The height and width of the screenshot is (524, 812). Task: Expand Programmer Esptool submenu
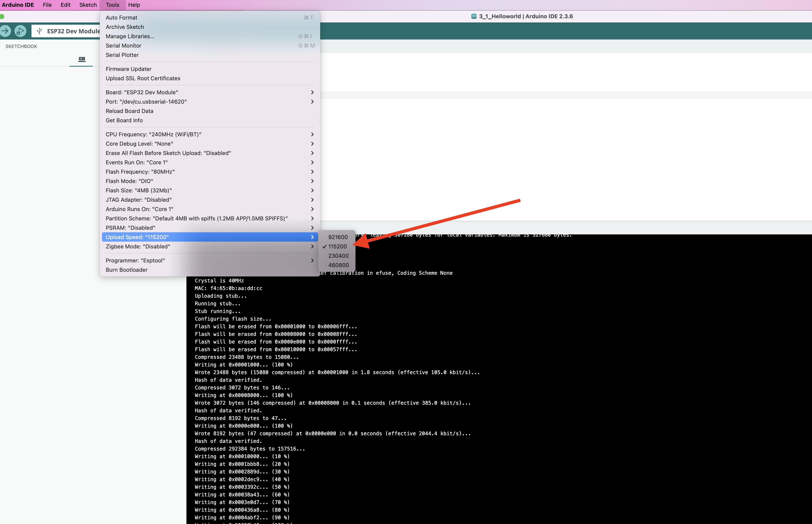[210, 261]
